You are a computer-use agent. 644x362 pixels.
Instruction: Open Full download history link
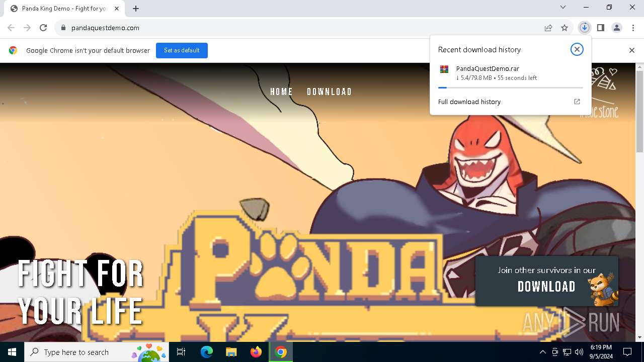click(x=469, y=102)
